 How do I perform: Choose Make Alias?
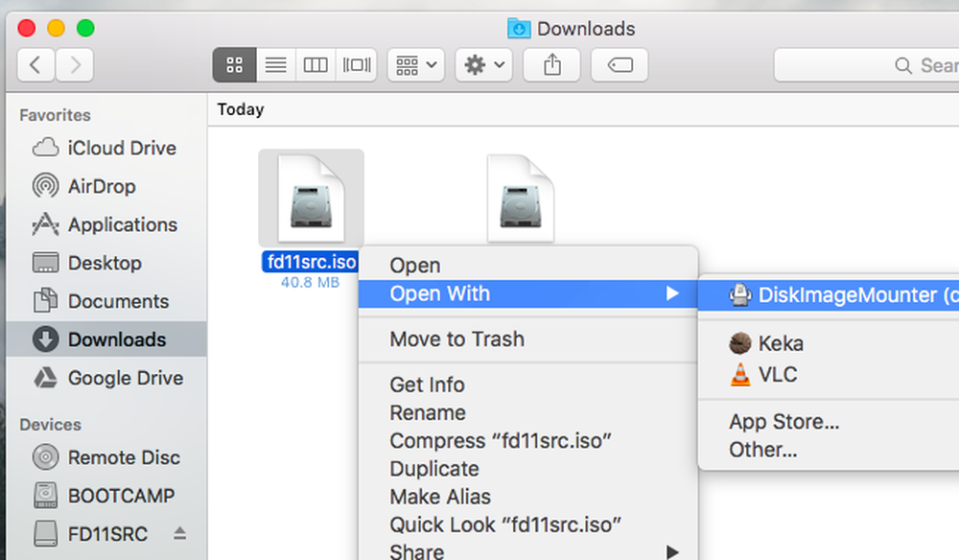tap(527, 497)
